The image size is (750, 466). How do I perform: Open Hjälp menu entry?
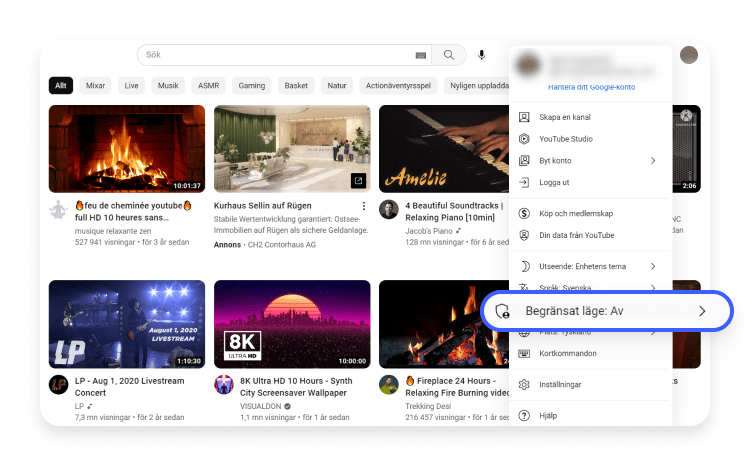click(590, 416)
